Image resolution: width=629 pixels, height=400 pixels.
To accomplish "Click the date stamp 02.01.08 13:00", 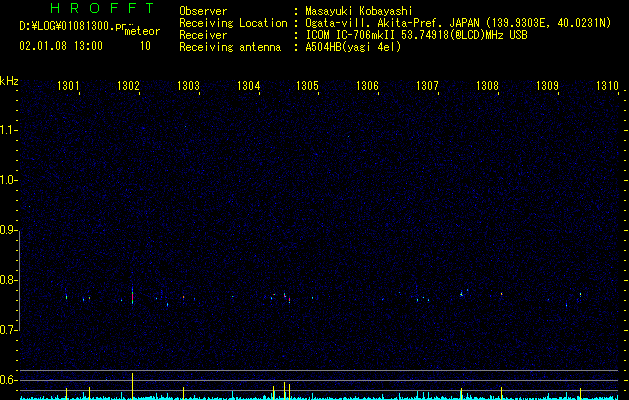I will pyautogui.click(x=61, y=46).
